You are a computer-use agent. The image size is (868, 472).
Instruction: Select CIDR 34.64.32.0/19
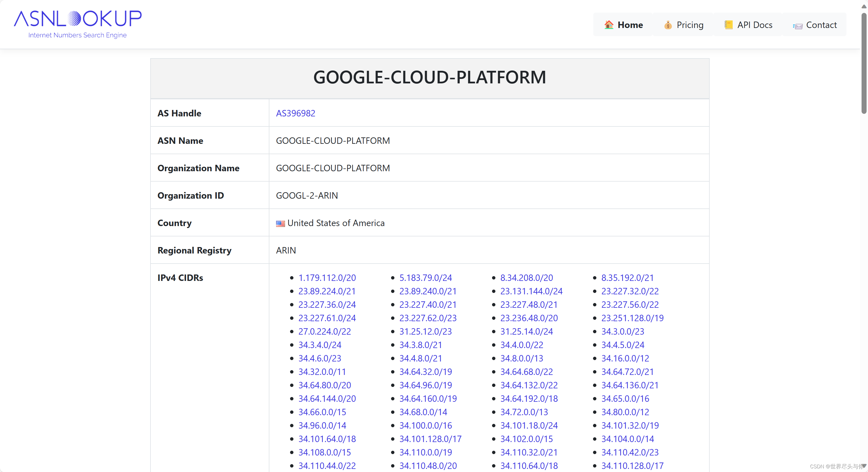tap(425, 372)
